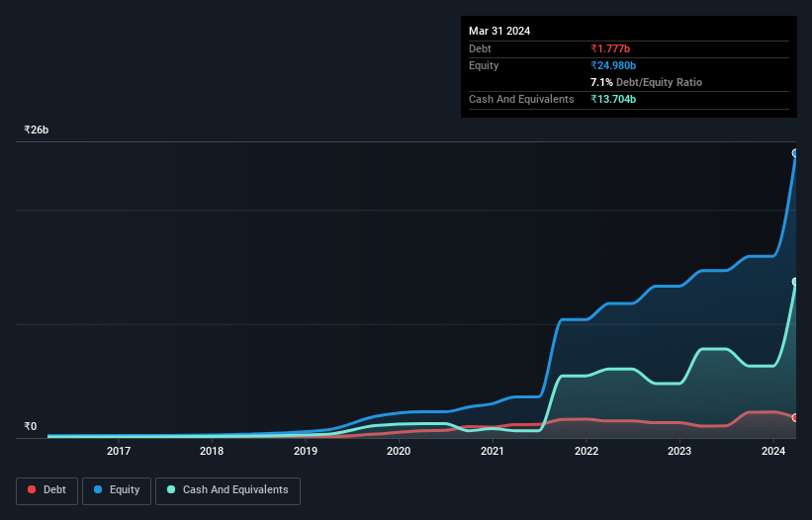
Task: Click the 2020 x-axis label
Action: point(399,451)
